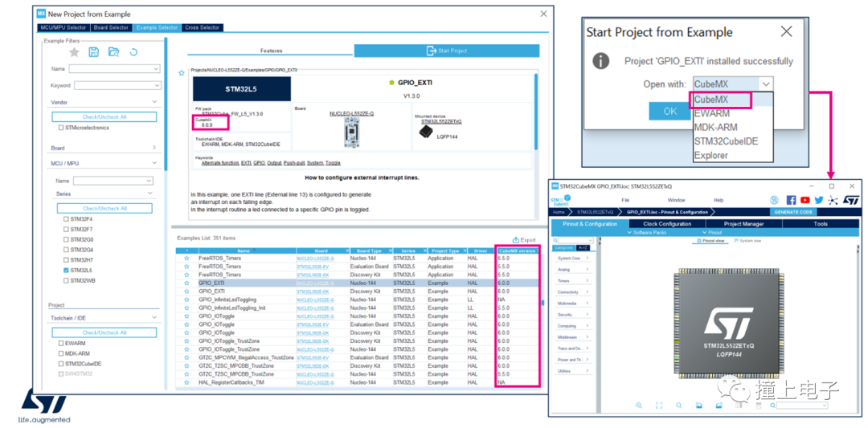Click Vendor Check/Uncheck All button
Screen dimensions: 868x428
click(x=104, y=116)
